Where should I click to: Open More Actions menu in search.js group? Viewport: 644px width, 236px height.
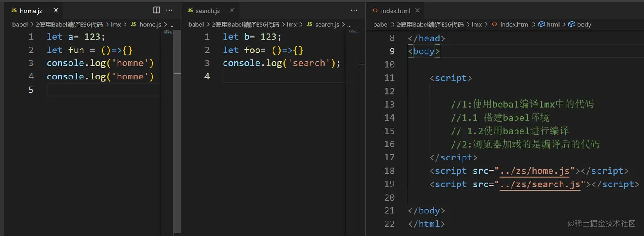354,10
